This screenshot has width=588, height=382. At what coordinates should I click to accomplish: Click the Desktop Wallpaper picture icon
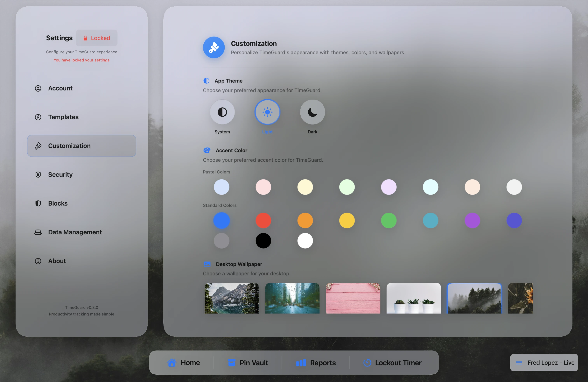pyautogui.click(x=207, y=264)
